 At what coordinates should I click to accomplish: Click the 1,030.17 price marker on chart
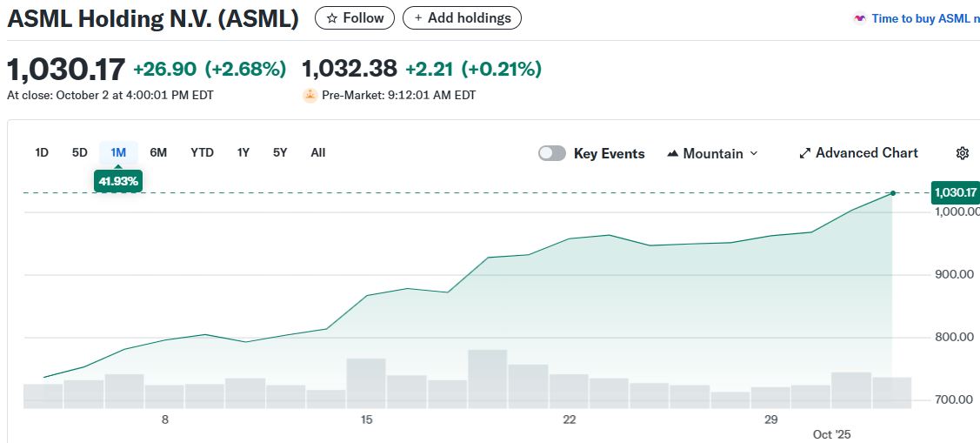click(x=955, y=192)
